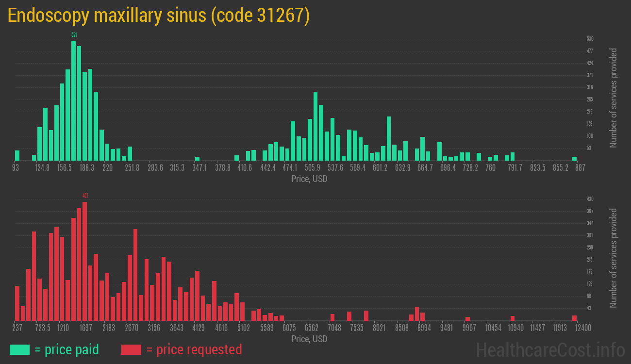
Task: Click the '= price requested' legend label
Action: coord(194,349)
